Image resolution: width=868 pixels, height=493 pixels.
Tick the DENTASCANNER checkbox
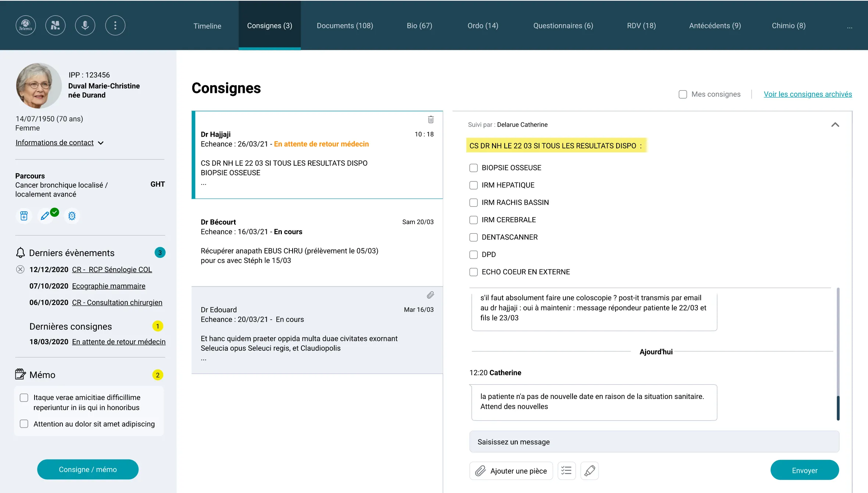[x=474, y=237]
